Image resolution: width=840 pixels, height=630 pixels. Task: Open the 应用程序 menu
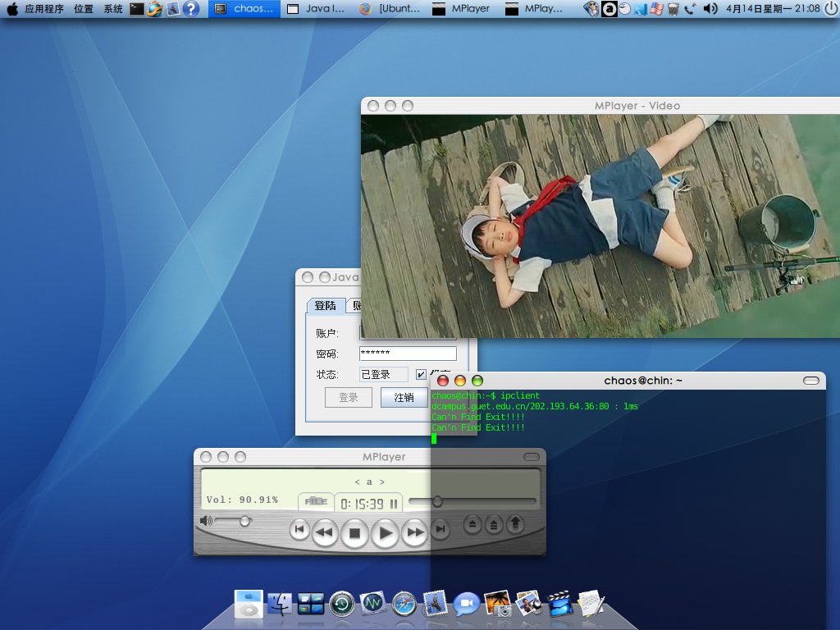click(x=44, y=8)
